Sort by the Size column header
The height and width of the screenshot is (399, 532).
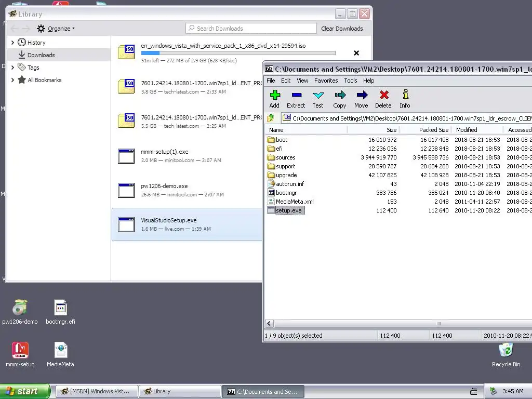[x=373, y=129]
